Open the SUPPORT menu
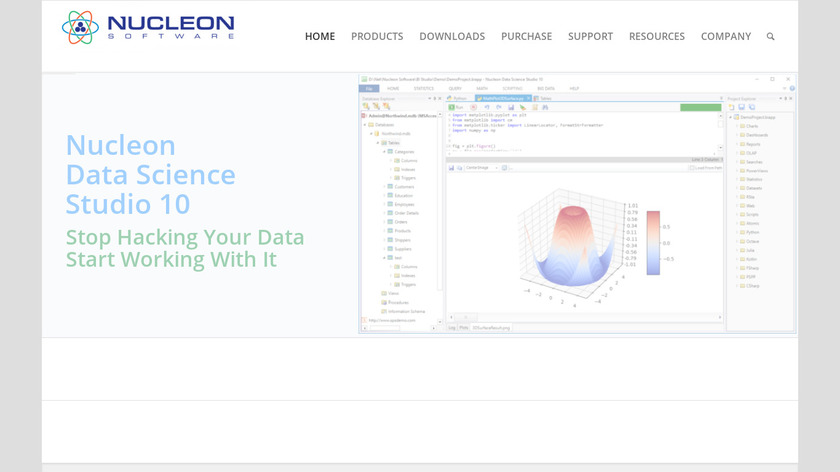Screen dimensions: 840x472 pyautogui.click(x=590, y=36)
